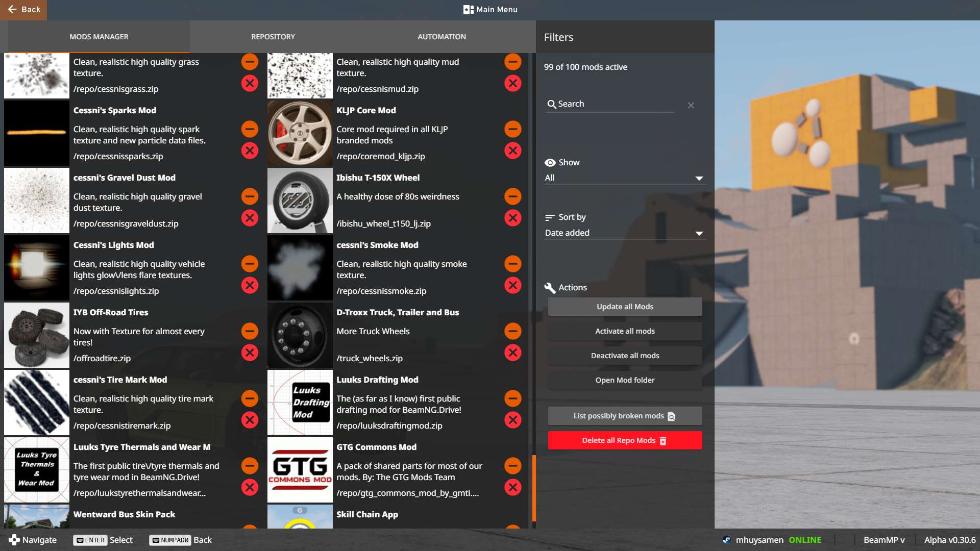Deactivate Cessni's Lights Mod
Screen dimensions: 980x551
(x=250, y=264)
